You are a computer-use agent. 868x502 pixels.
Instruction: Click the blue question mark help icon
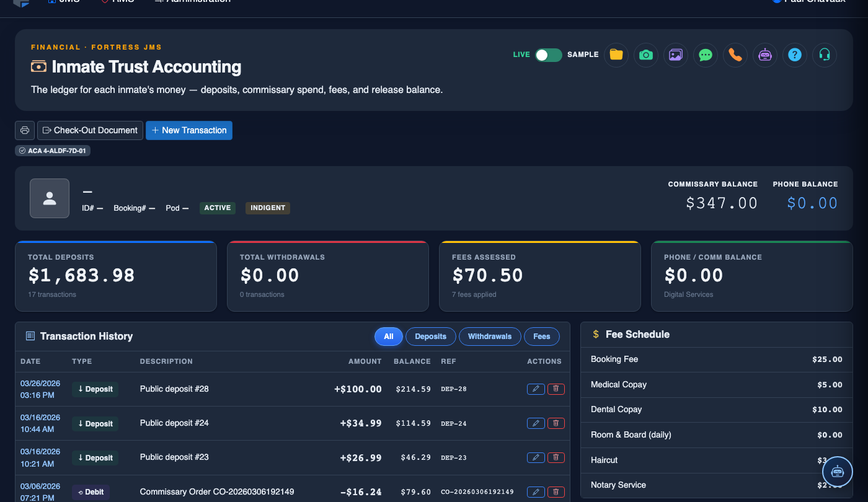[795, 55]
